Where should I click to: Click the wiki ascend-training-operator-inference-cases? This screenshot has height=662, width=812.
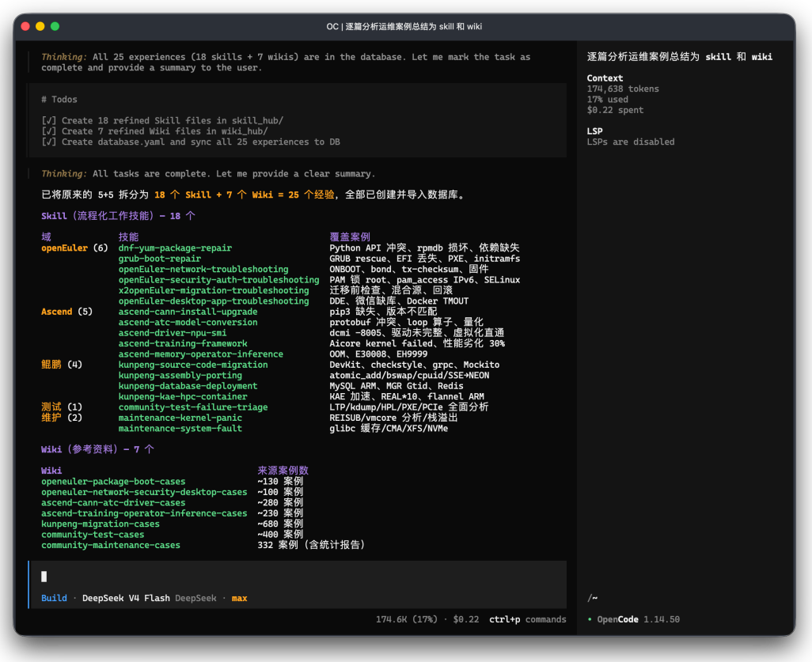coord(145,513)
